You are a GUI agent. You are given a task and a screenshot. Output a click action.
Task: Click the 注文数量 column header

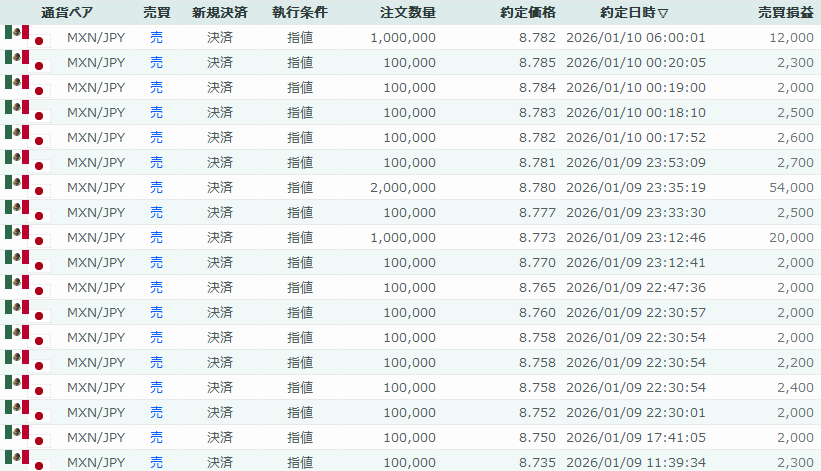click(407, 13)
